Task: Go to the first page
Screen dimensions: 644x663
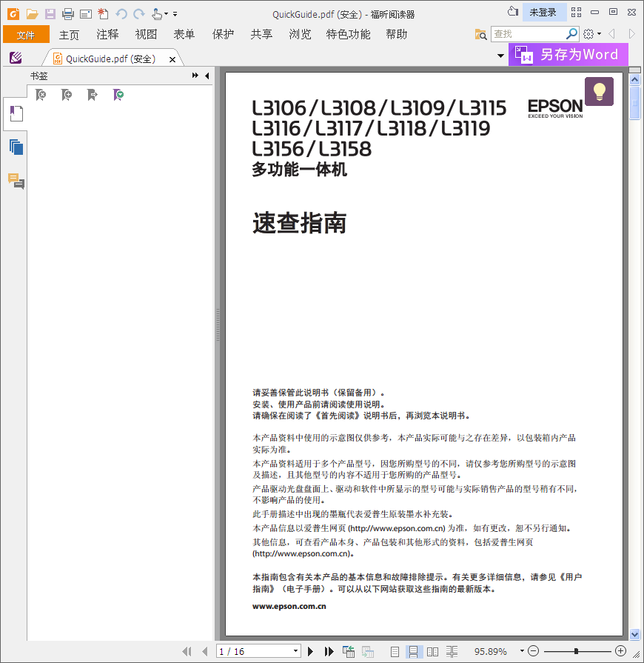Action: [187, 652]
